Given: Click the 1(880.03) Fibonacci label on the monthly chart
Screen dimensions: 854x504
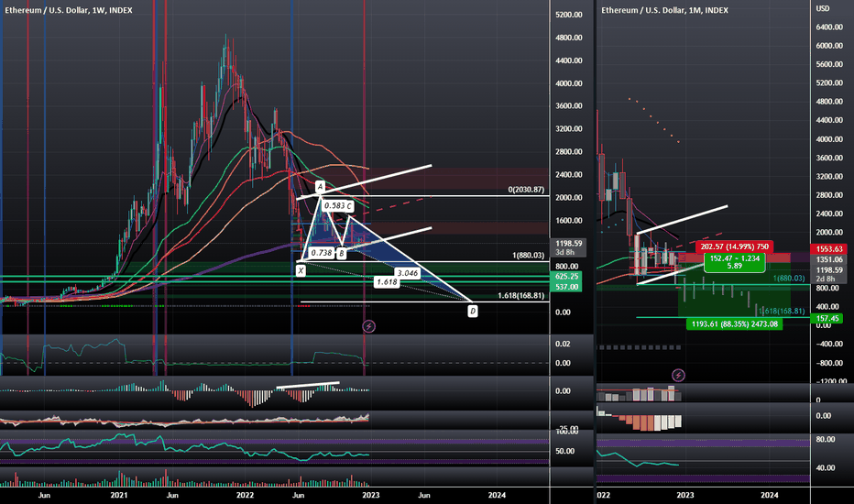Looking at the screenshot, I should [789, 278].
